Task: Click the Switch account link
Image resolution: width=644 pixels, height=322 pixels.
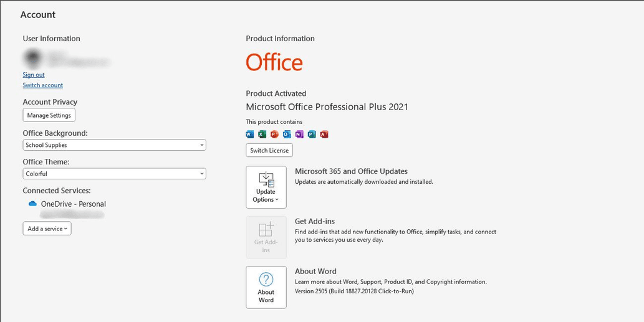Action: point(43,85)
